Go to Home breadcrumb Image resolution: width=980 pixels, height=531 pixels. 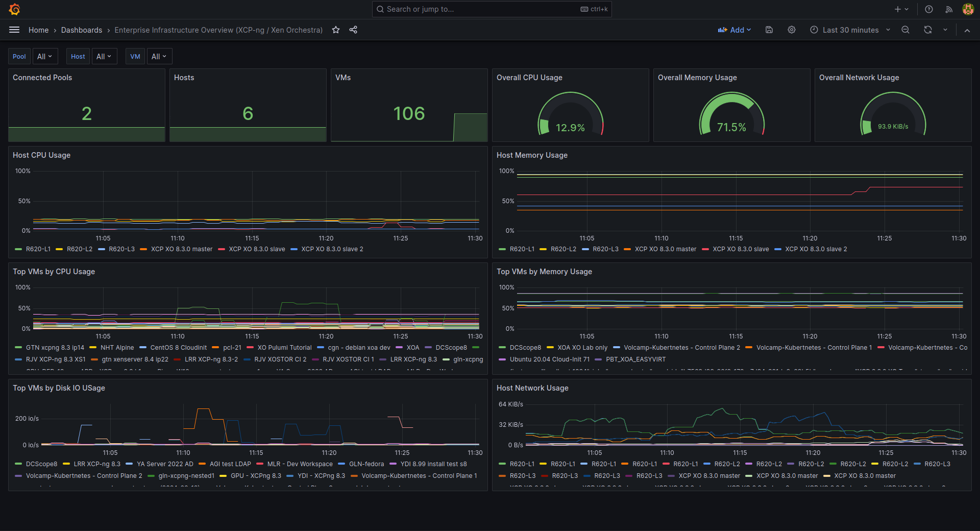point(38,30)
